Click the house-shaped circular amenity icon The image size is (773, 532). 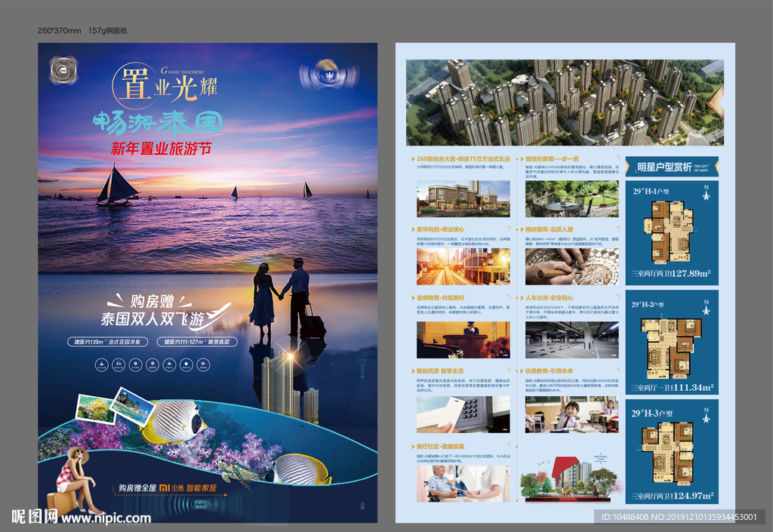point(169,364)
